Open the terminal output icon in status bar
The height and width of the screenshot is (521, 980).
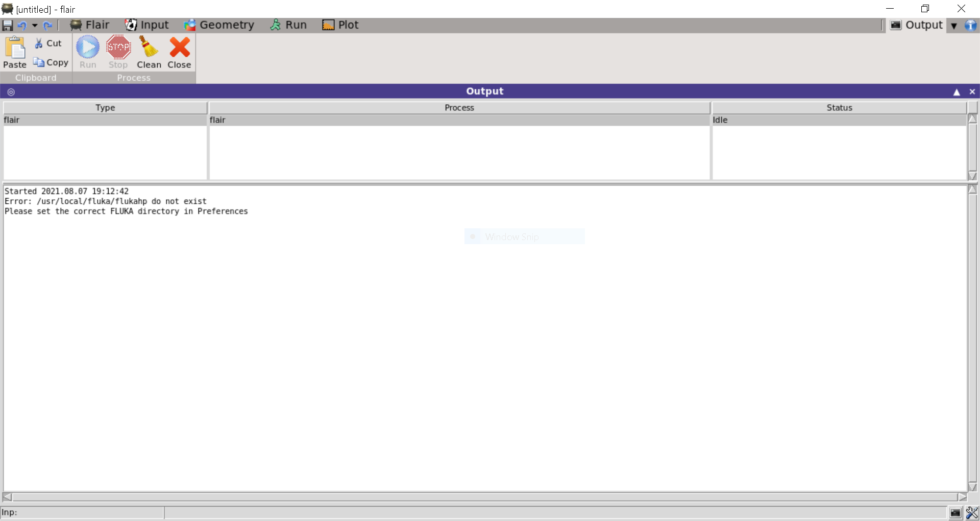pos(955,513)
